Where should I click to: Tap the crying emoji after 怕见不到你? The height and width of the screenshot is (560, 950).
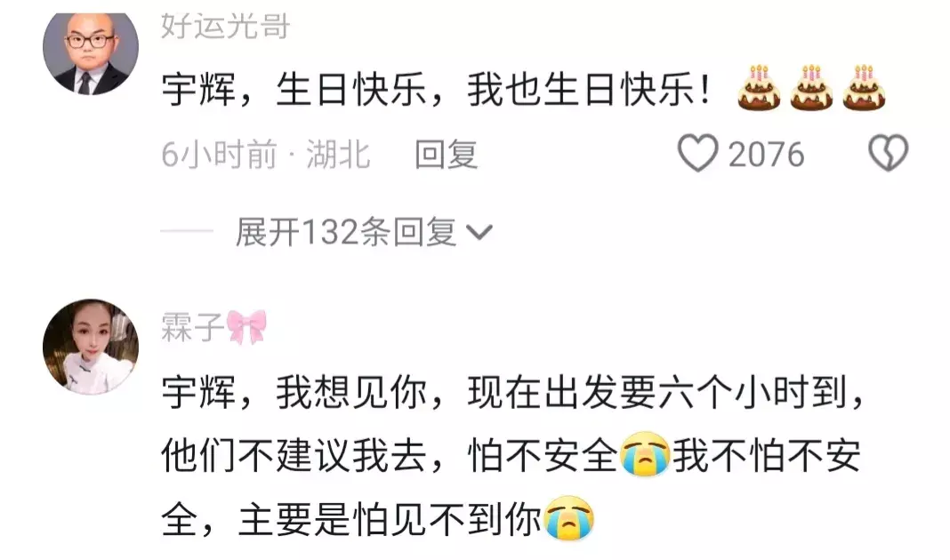568,518
